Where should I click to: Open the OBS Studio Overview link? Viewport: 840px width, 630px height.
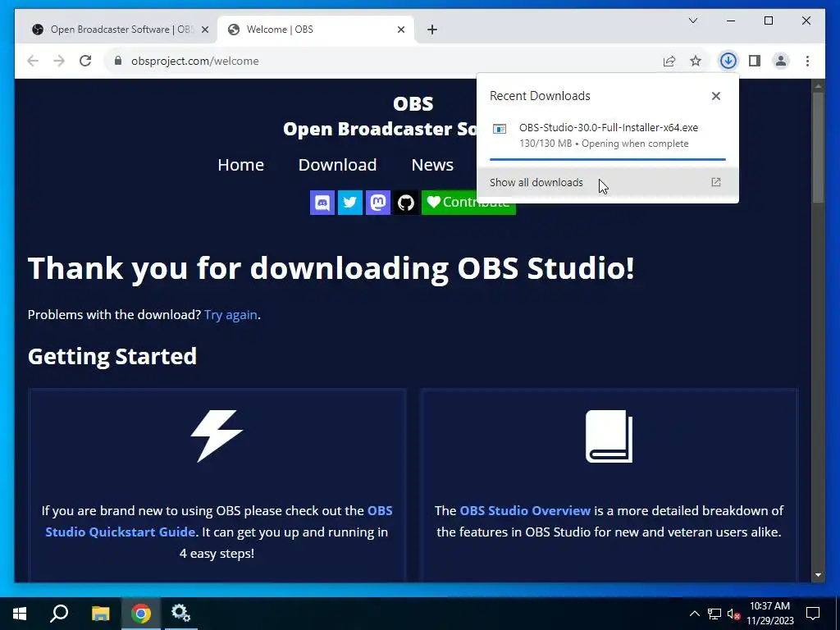click(x=525, y=510)
